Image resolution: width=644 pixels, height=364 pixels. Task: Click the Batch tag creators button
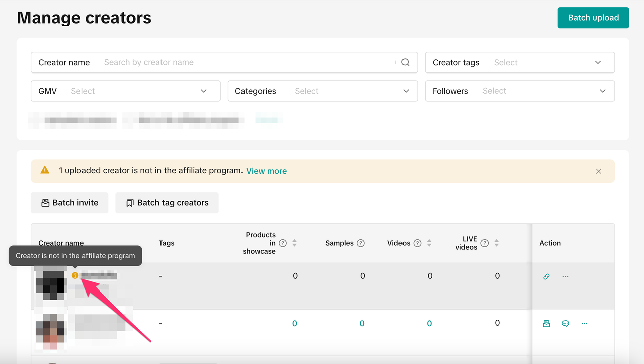pyautogui.click(x=167, y=203)
